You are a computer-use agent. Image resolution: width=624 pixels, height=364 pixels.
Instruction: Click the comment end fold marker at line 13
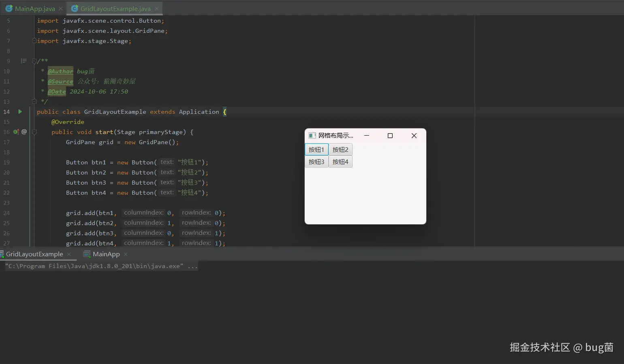tap(34, 101)
